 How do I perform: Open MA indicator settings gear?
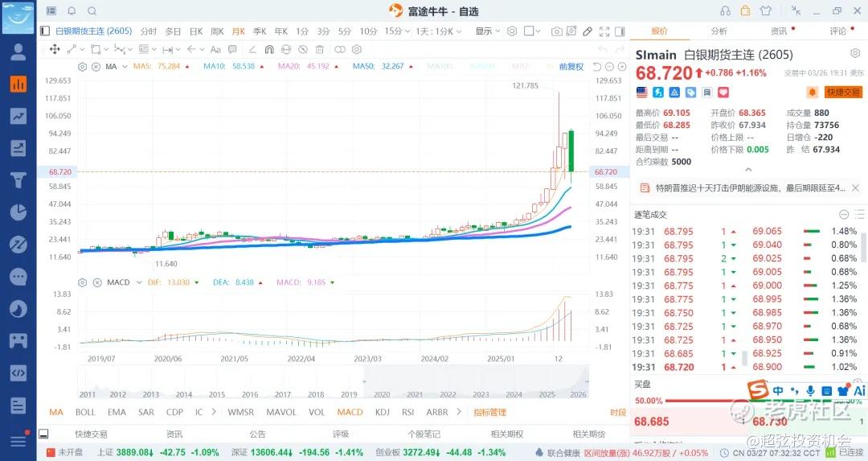pyautogui.click(x=82, y=67)
